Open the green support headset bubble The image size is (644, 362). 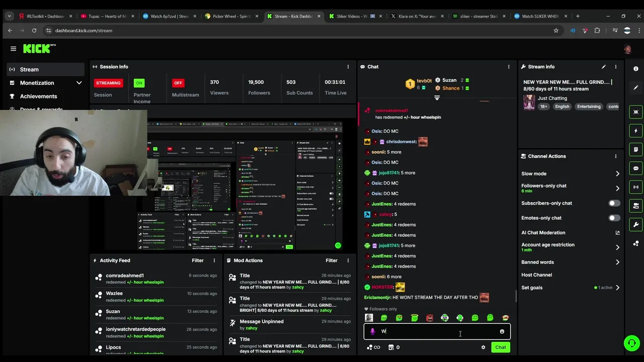(x=631, y=343)
